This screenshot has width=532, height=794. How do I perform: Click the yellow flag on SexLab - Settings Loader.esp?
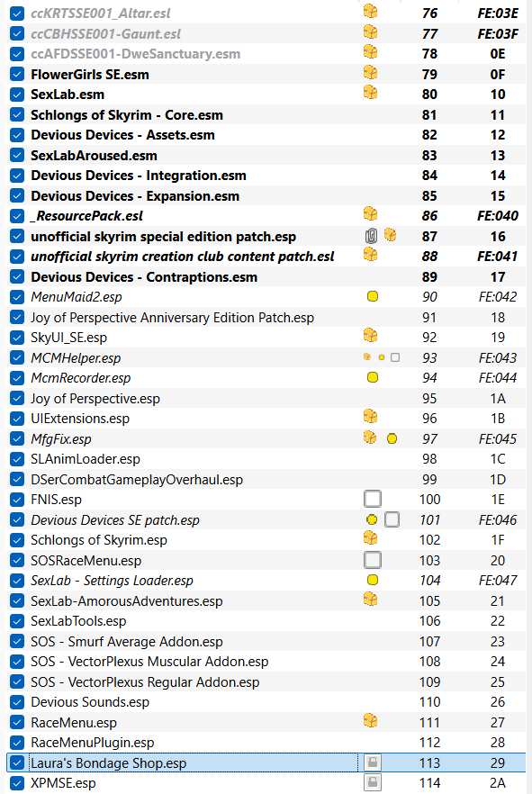[373, 581]
